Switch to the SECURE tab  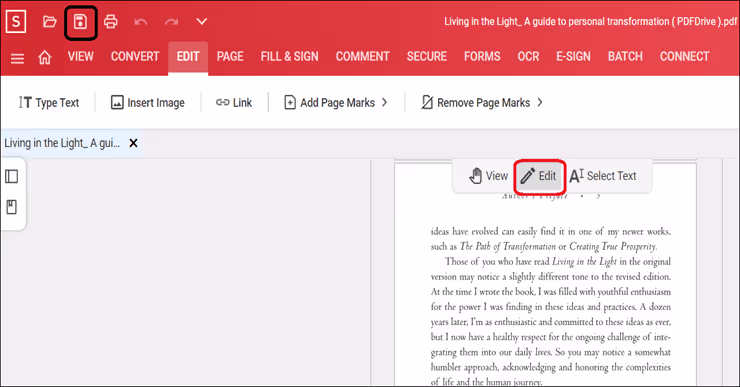[427, 57]
